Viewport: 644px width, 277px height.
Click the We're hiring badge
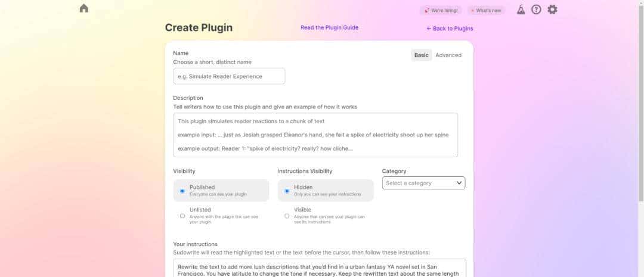coord(441,10)
